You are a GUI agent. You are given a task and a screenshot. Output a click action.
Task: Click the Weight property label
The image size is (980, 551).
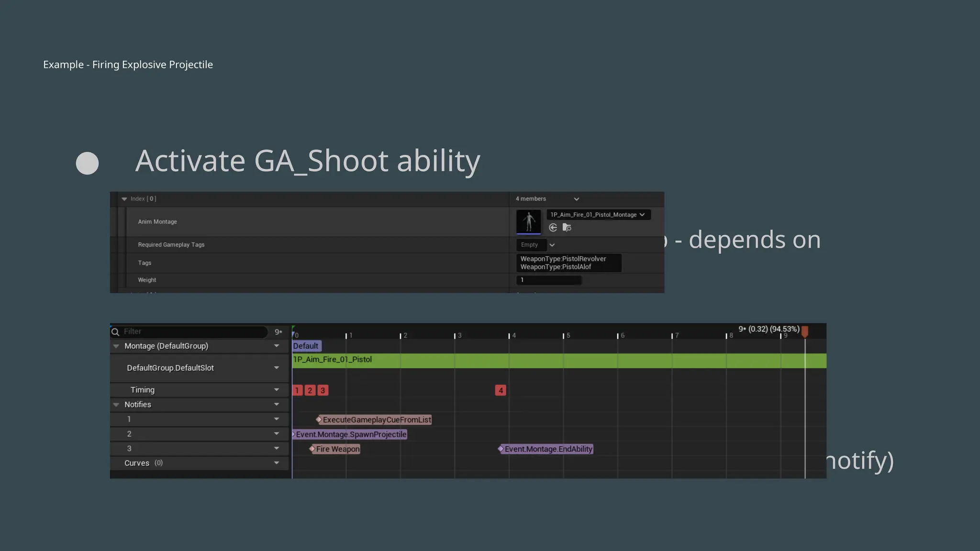click(147, 280)
